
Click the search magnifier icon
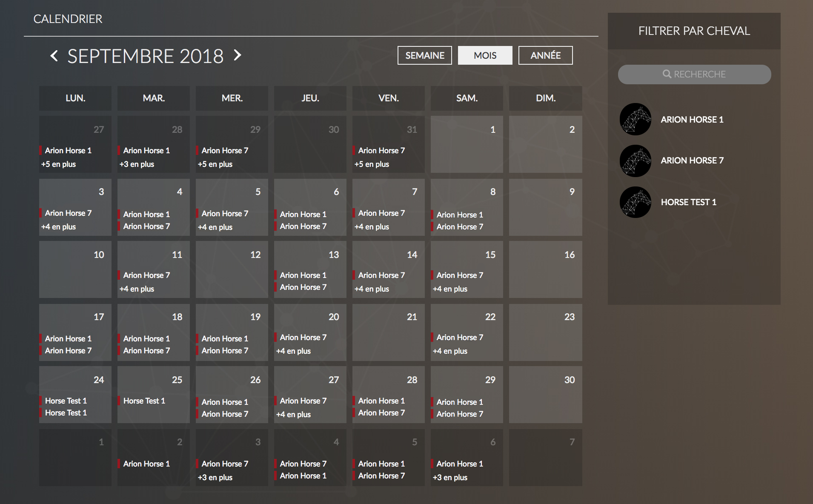tap(667, 74)
